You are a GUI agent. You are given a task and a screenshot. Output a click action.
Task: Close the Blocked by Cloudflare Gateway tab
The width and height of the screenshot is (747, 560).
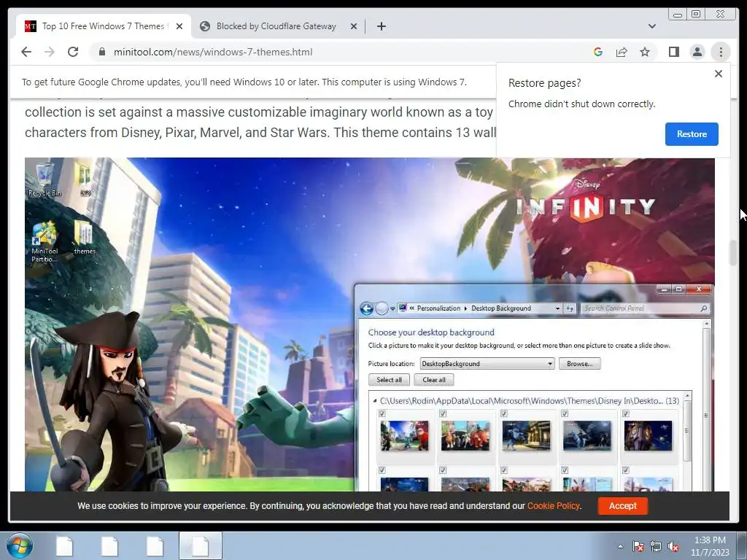(354, 26)
